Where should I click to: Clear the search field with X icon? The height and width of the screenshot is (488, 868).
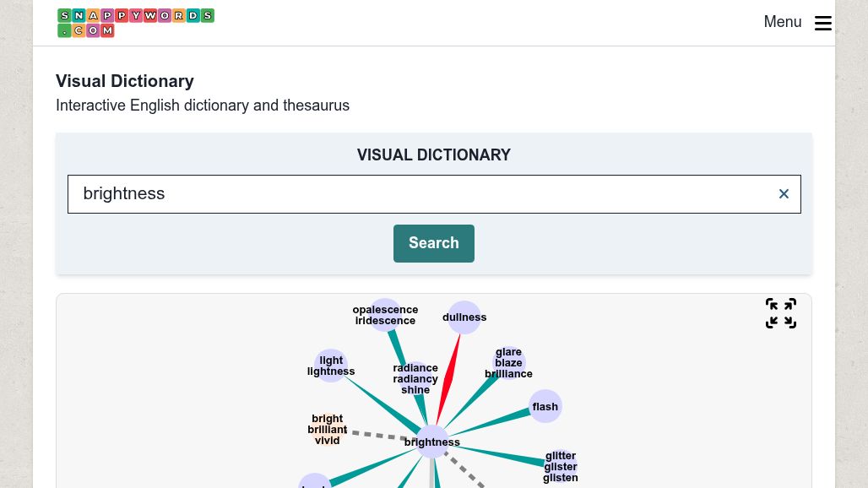click(x=784, y=194)
